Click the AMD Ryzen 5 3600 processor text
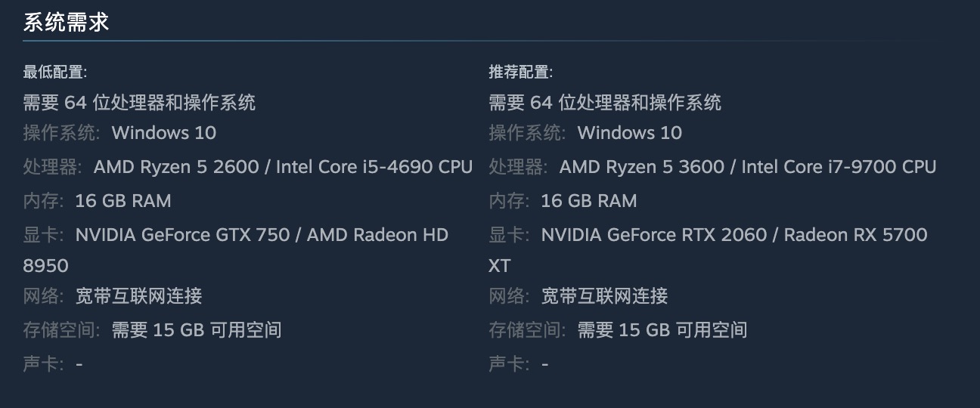The image size is (980, 408). (642, 167)
